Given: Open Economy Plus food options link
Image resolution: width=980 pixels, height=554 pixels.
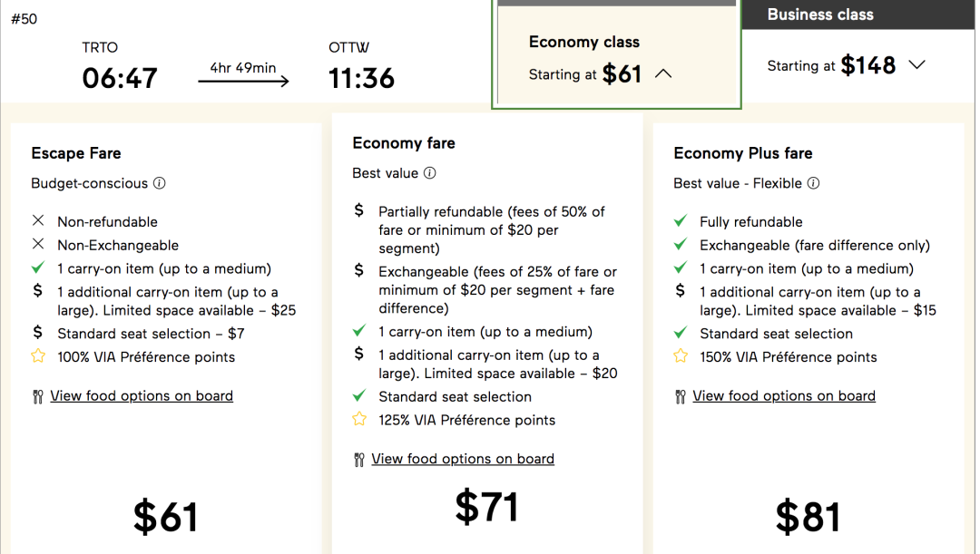Looking at the screenshot, I should (x=784, y=396).
